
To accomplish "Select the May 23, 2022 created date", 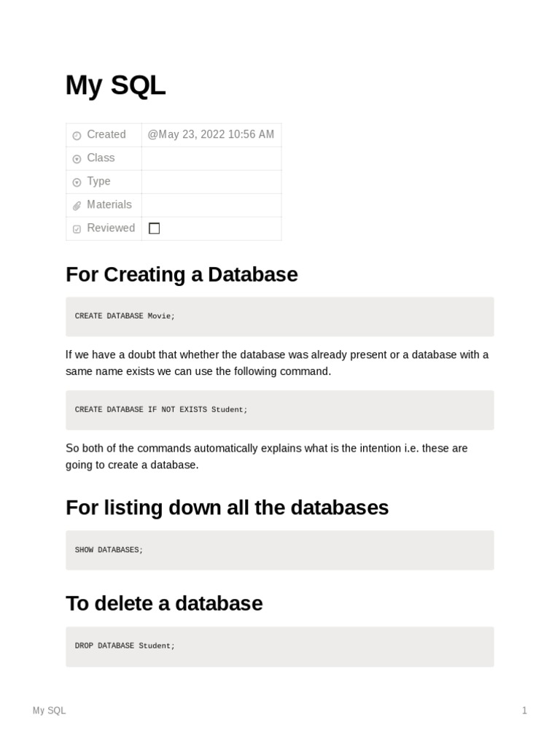I will point(211,134).
